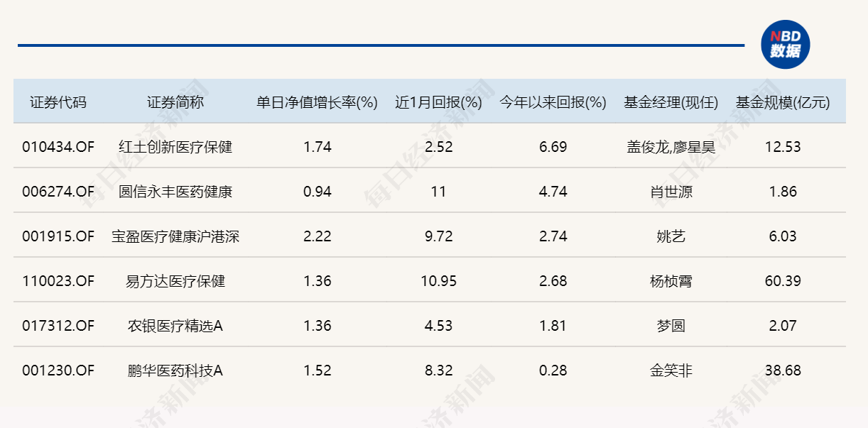Select fund code 010434.OF
This screenshot has height=428, width=868.
click(x=58, y=147)
